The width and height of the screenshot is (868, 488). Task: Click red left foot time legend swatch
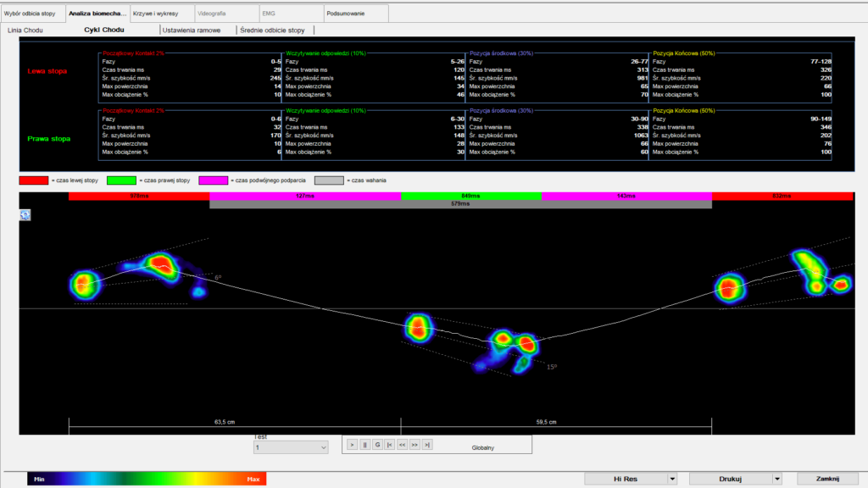click(x=34, y=180)
